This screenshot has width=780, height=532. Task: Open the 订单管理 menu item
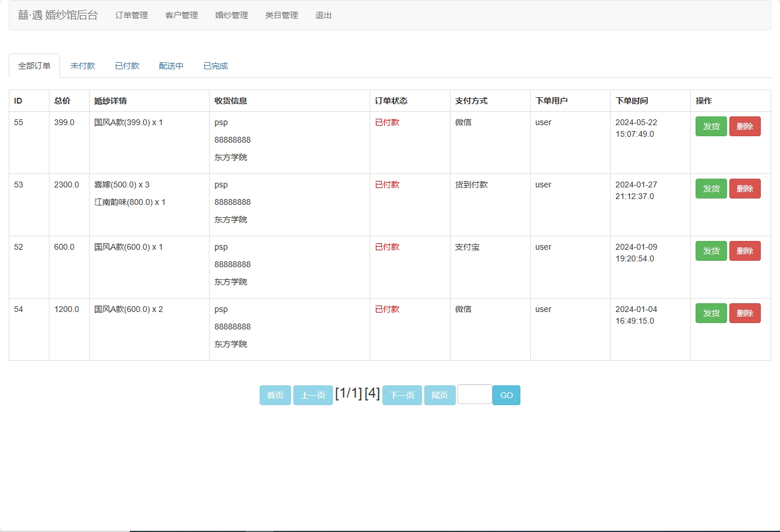click(132, 16)
